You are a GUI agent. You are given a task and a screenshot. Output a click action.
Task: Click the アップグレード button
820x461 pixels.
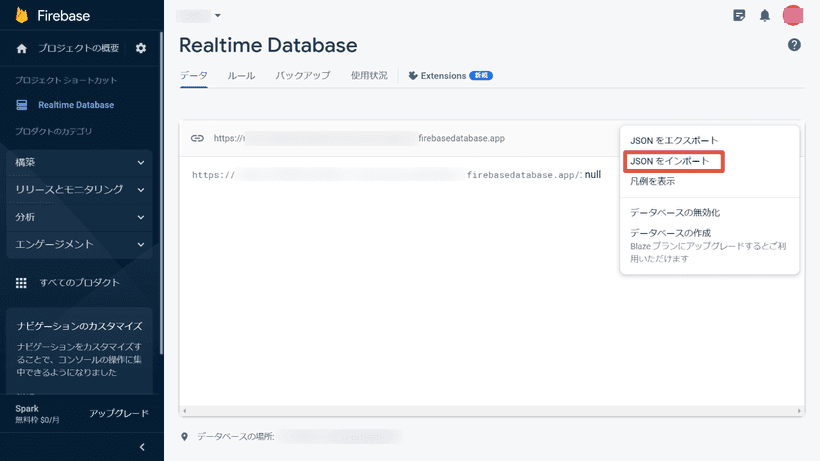coord(119,413)
